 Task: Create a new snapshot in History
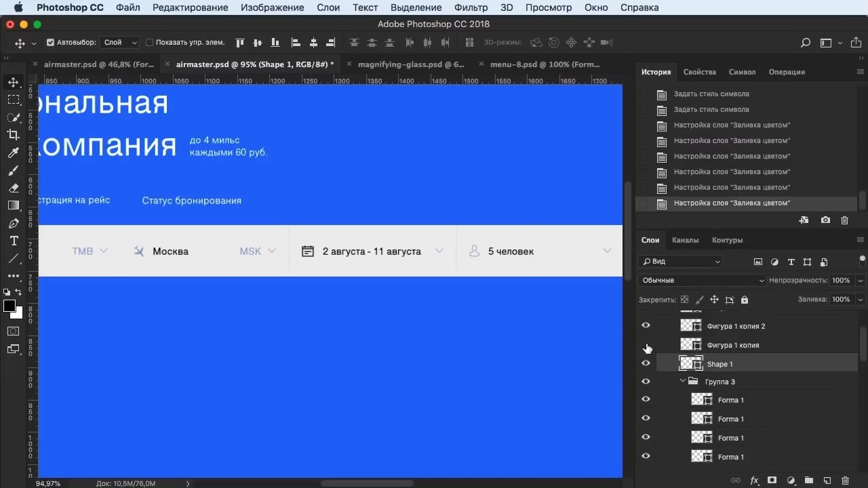point(825,220)
